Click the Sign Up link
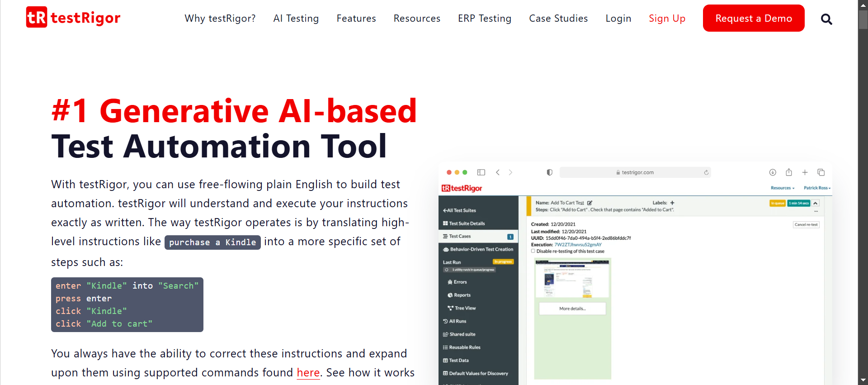 pos(667,19)
